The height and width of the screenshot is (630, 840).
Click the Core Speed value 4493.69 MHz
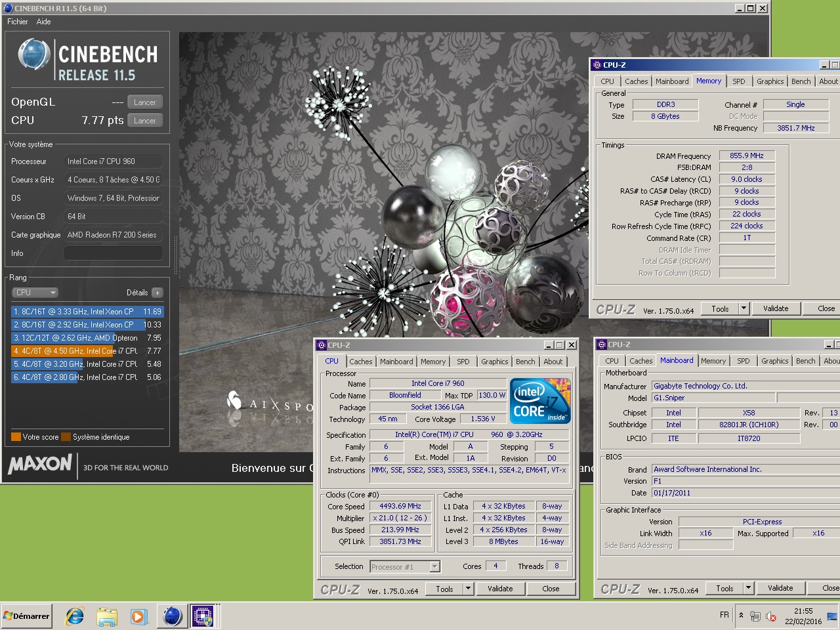click(400, 507)
